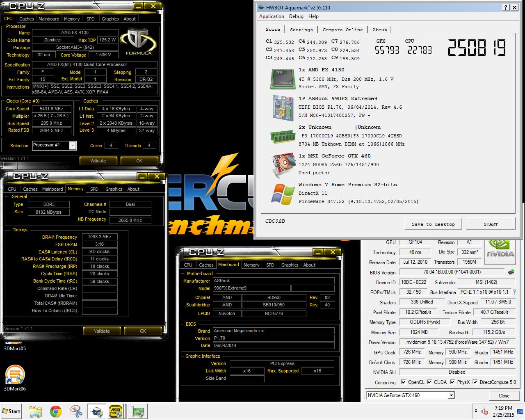Open the Help menu in Aquamark
The width and height of the screenshot is (525, 420).
(313, 16)
